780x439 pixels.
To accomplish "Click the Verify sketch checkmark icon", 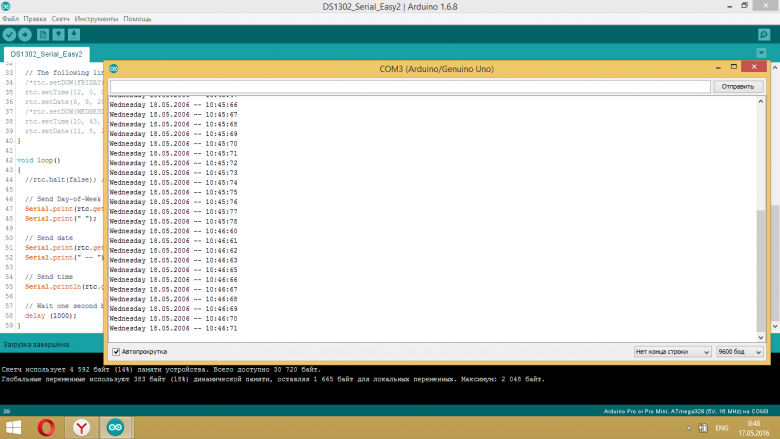I will 9,34.
